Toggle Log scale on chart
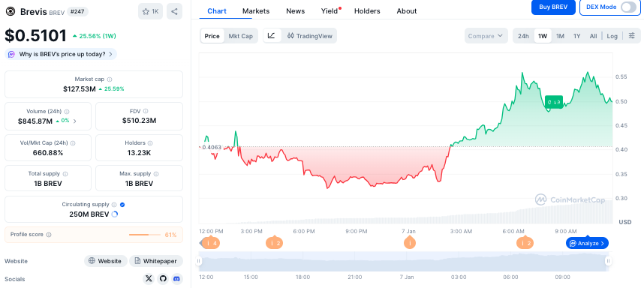Viewport: 644px width, 288px height. pyautogui.click(x=612, y=36)
